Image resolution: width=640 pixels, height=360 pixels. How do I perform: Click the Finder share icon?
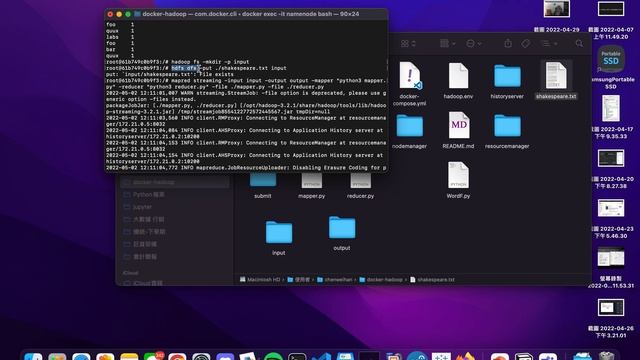tap(508, 43)
